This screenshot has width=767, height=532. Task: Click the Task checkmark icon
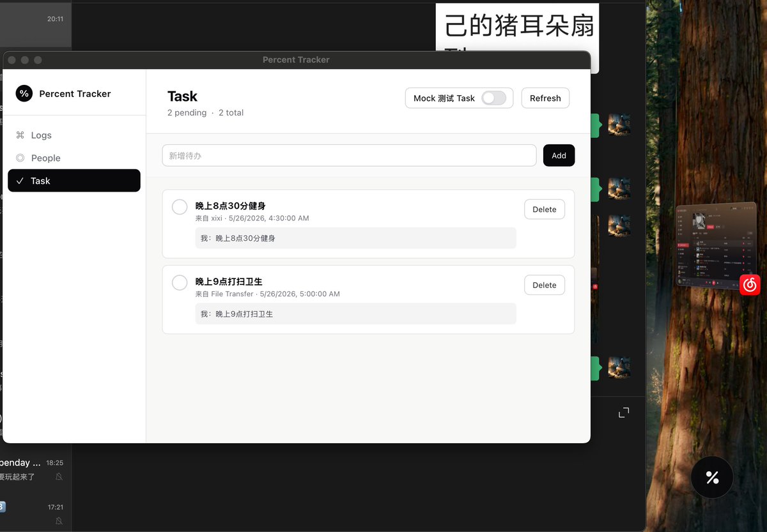[20, 181]
